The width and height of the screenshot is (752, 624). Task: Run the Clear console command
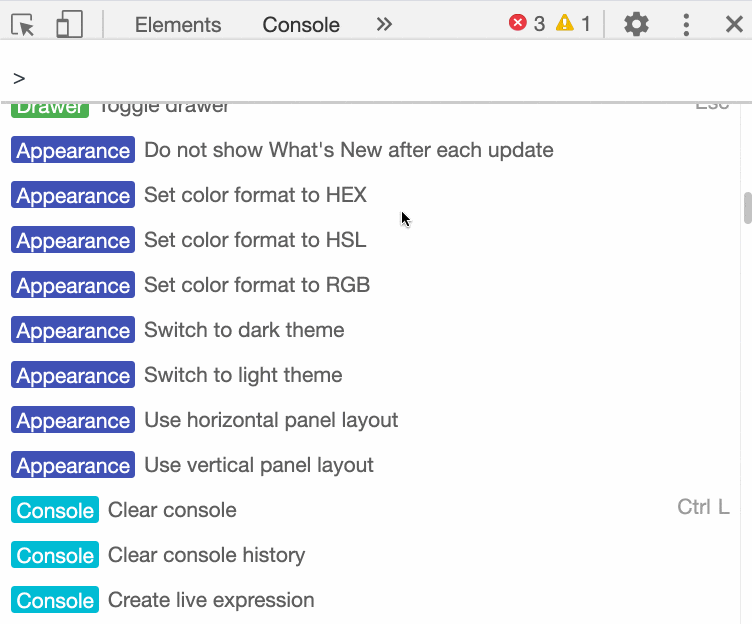click(x=172, y=510)
